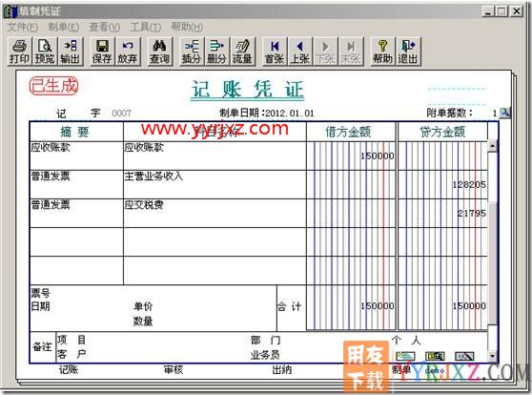Open the 文件(F) menu
This screenshot has width=532, height=395.
[23, 27]
